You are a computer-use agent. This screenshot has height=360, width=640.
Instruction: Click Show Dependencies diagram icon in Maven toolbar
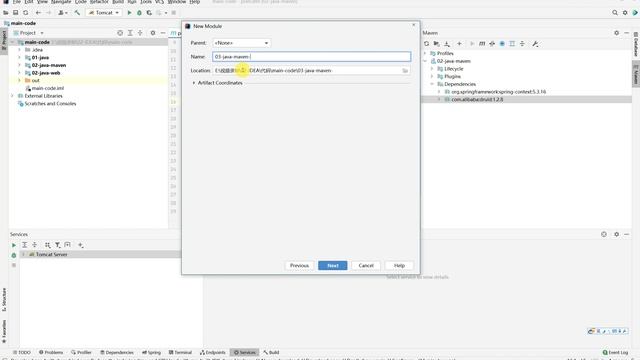[512, 44]
